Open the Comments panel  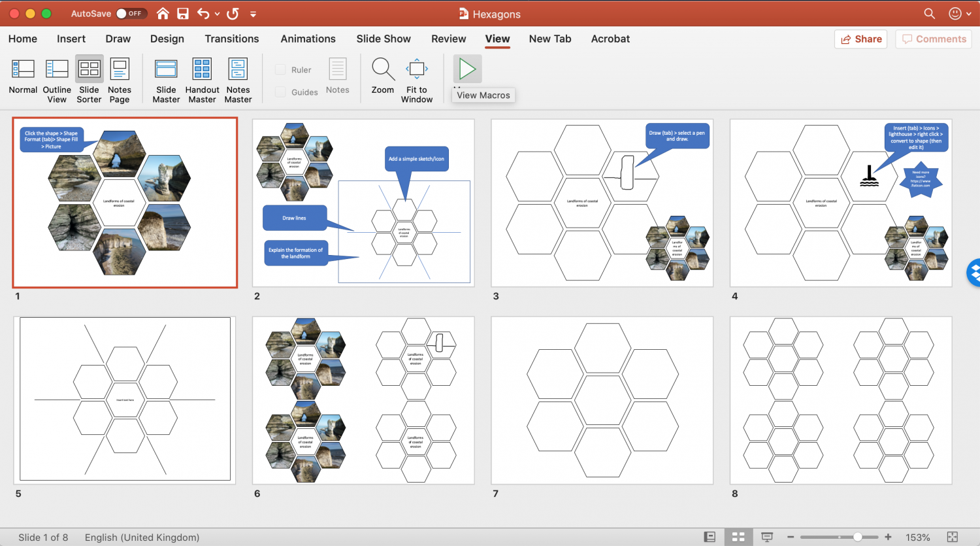click(934, 39)
